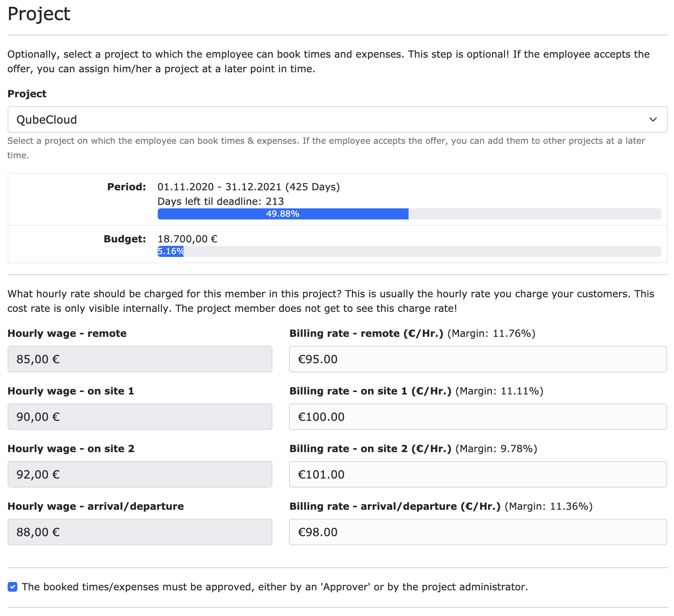Image resolution: width=674 pixels, height=616 pixels.
Task: Select the €100.00 on site 1 billing field
Action: pos(478,417)
